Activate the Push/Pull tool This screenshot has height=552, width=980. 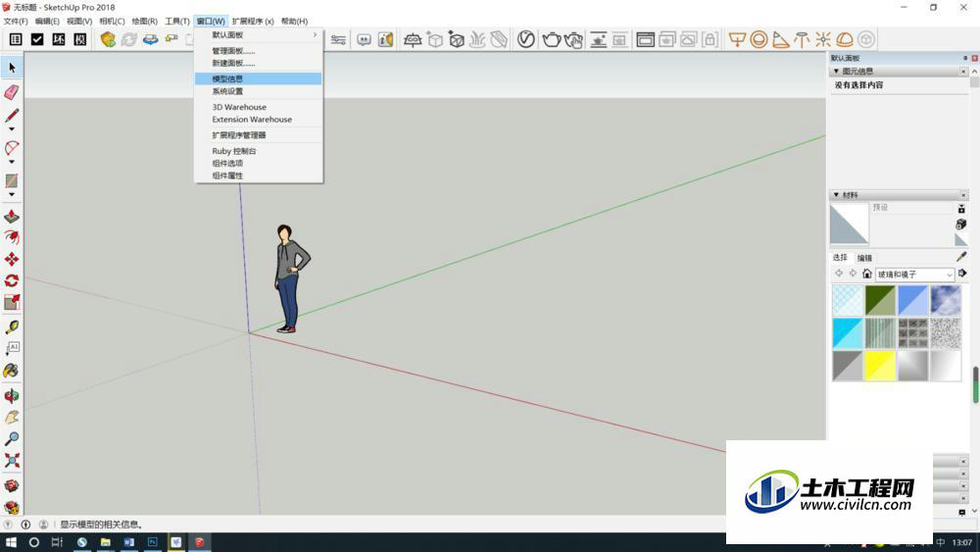click(12, 217)
